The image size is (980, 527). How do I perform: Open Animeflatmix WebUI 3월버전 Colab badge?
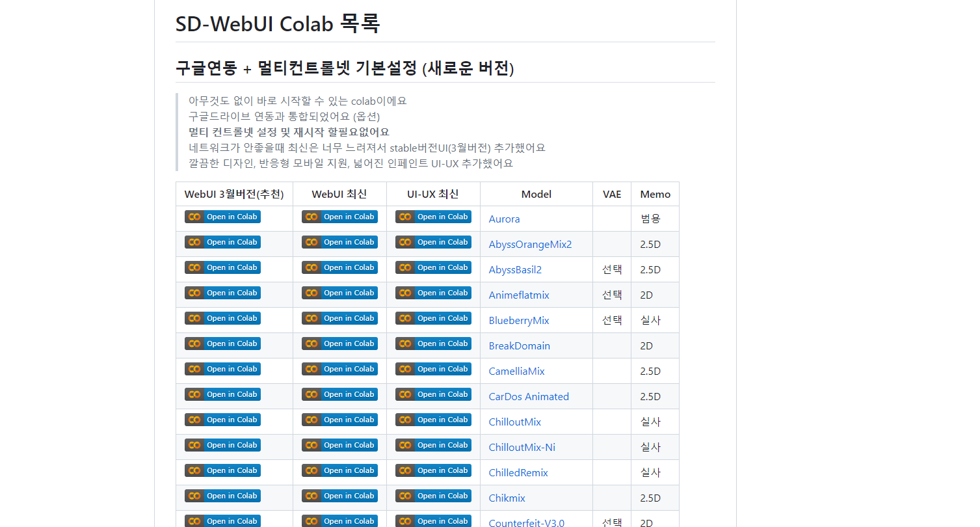(x=222, y=293)
